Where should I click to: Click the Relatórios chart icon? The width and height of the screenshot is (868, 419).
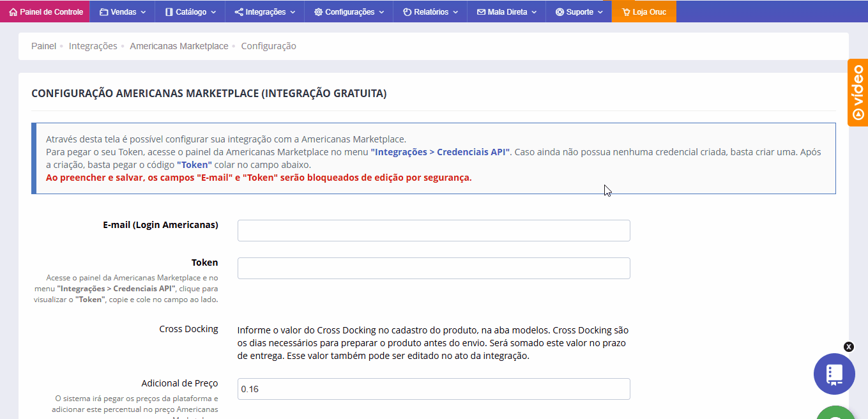pos(407,12)
